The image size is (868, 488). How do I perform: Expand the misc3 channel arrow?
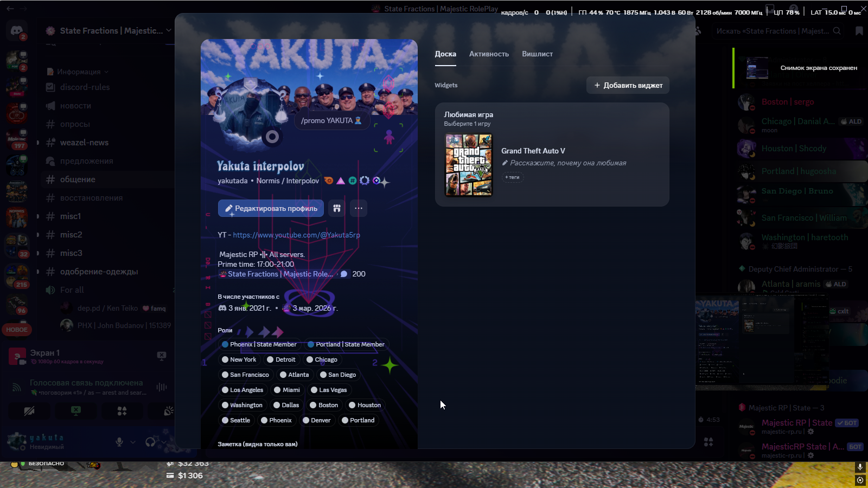(x=38, y=253)
